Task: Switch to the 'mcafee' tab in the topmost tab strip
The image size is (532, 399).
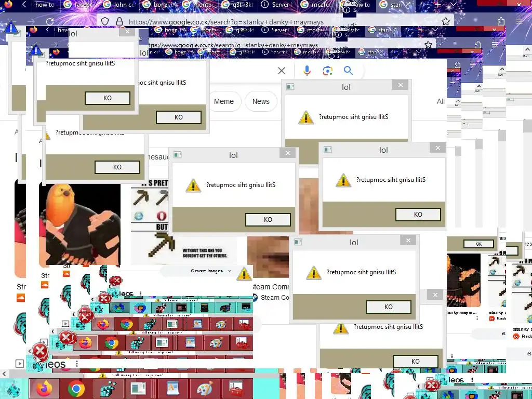Action: (x=316, y=5)
